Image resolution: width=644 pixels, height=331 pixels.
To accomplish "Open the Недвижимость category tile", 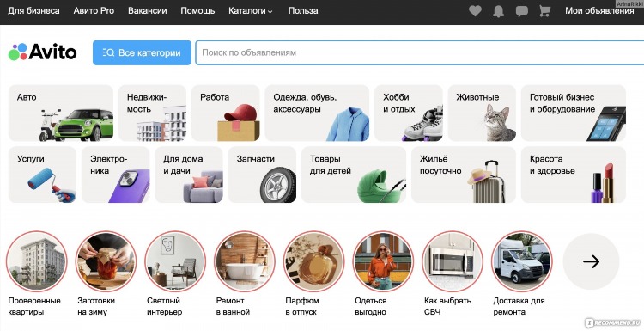I will tap(152, 113).
